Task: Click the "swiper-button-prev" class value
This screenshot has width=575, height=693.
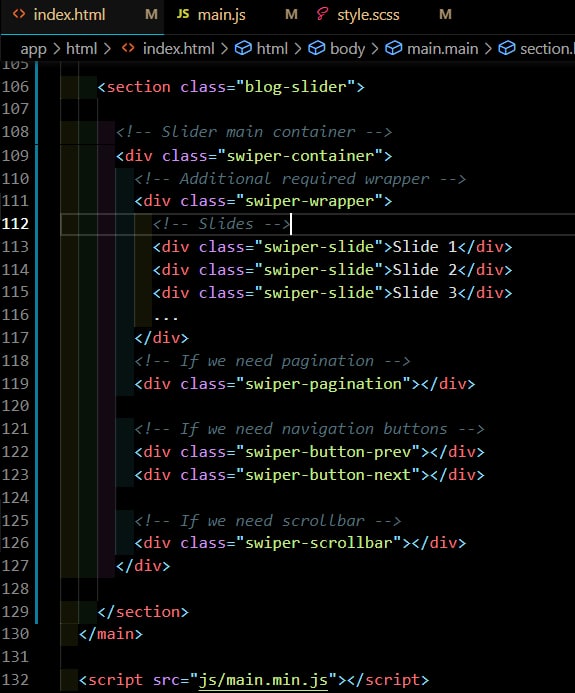Action: pos(328,452)
